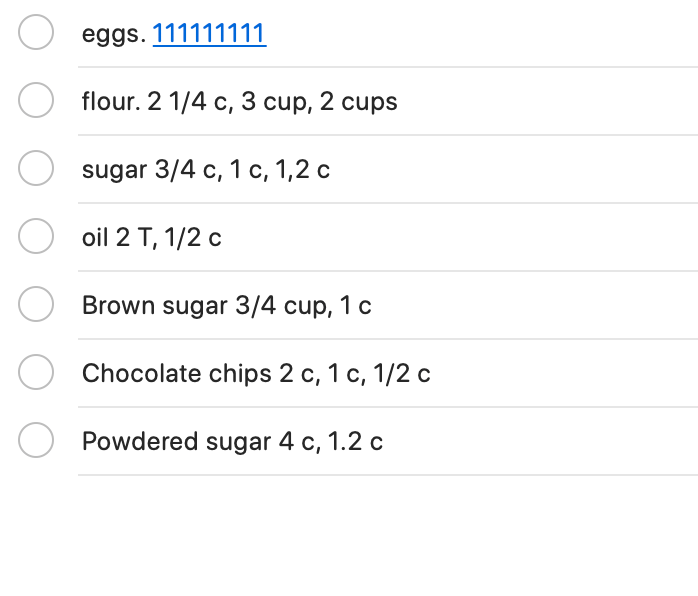The image size is (698, 596).
Task: Mark the eggs reminder as complete
Action: [36, 34]
